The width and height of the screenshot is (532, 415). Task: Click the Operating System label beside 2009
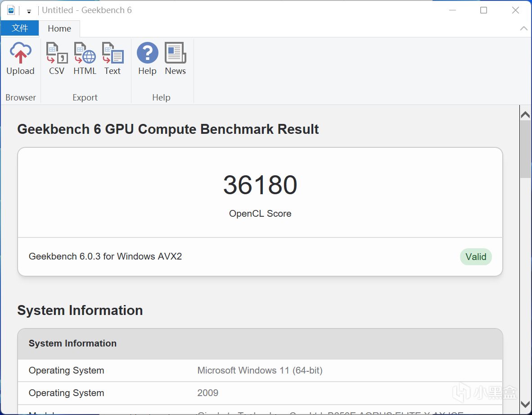67,393
